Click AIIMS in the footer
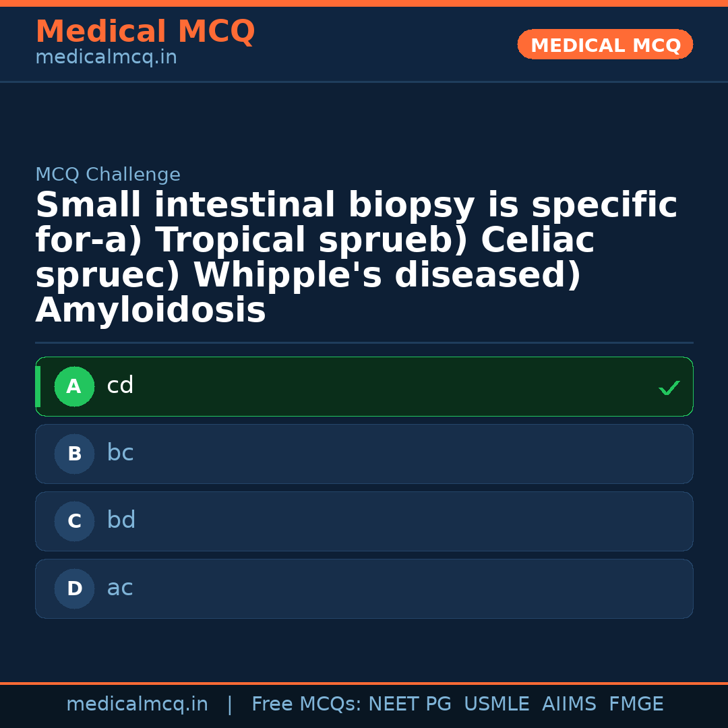Image resolution: width=728 pixels, height=728 pixels. click(x=569, y=704)
